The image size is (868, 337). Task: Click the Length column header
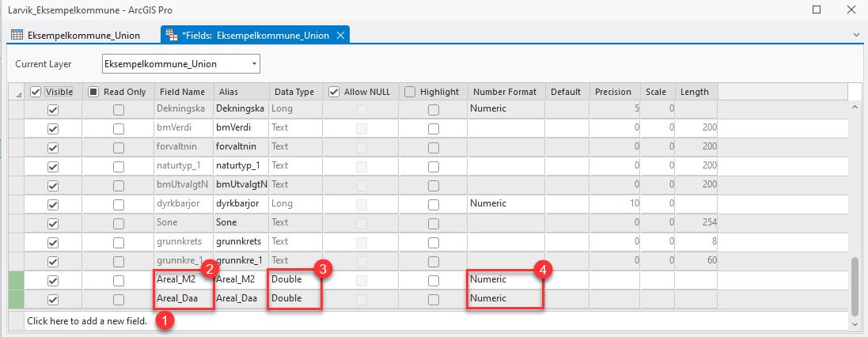pos(696,92)
